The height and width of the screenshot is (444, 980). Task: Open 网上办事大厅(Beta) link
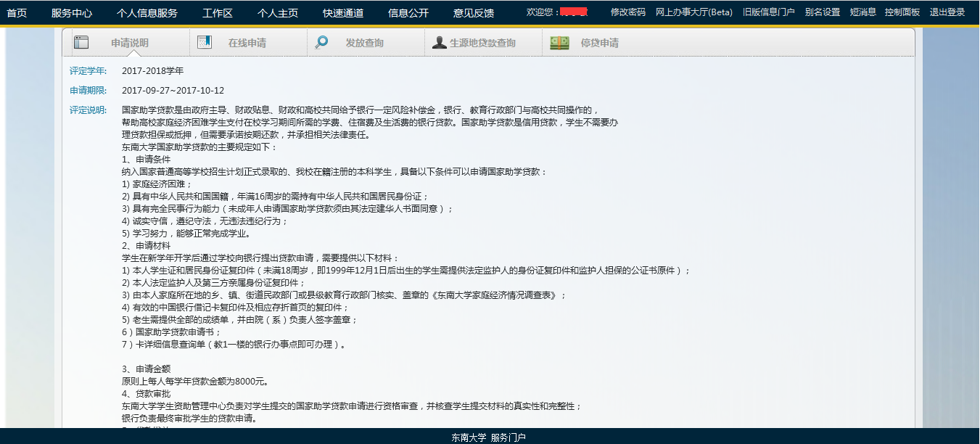693,12
